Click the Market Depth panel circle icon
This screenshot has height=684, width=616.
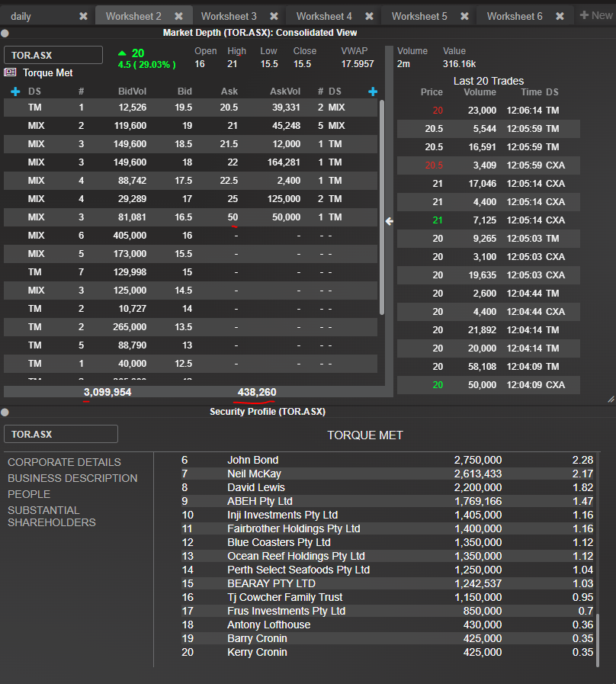tap(5, 33)
